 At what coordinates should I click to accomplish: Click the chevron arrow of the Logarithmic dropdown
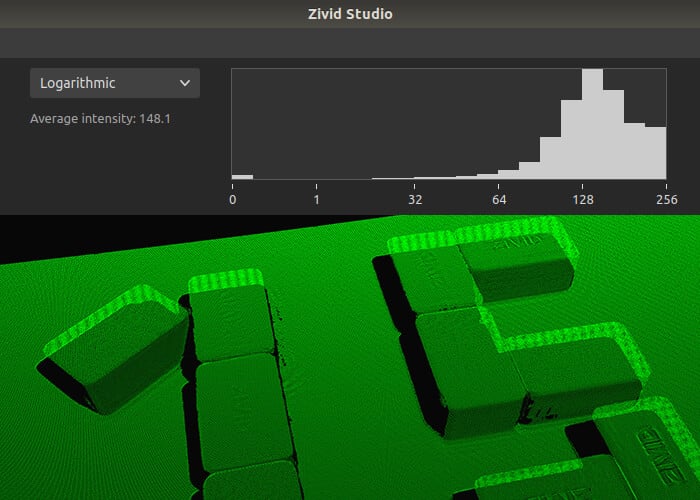click(185, 83)
